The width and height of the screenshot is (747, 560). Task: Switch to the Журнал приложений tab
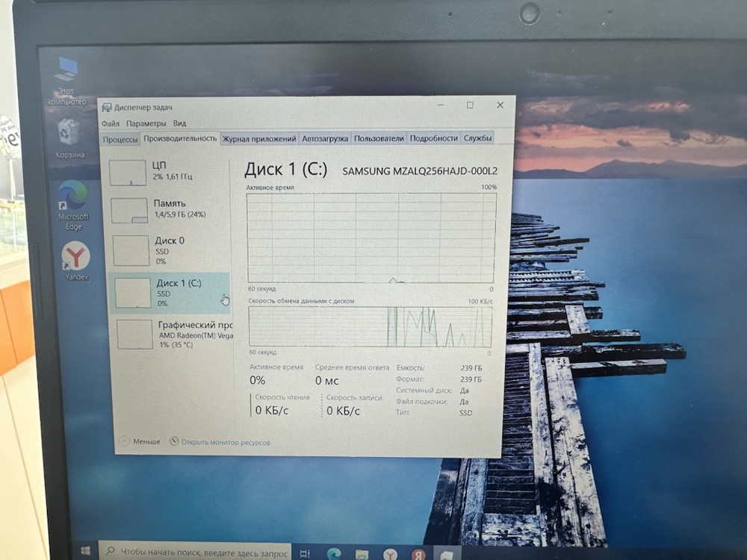pos(259,139)
